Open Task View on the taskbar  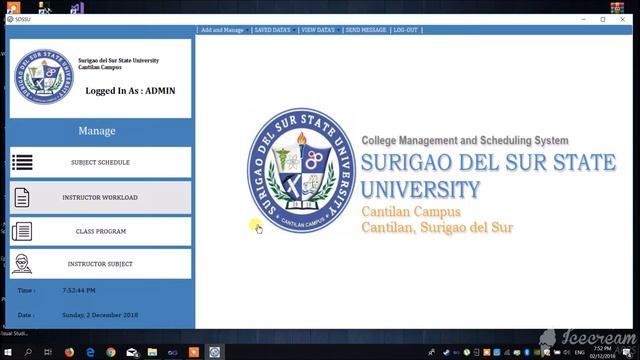[x=48, y=352]
